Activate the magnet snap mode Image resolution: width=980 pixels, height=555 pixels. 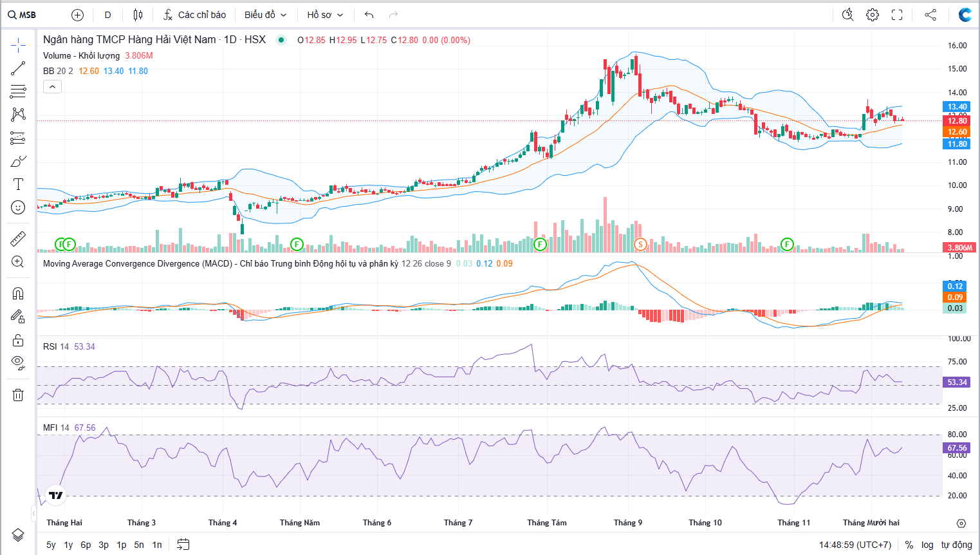pos(18,294)
